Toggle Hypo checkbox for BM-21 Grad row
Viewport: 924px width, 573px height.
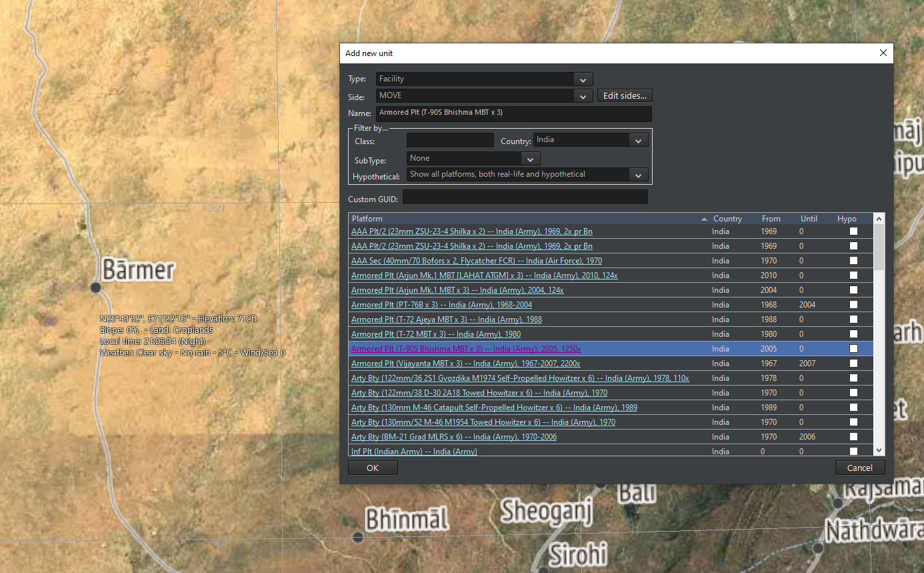[853, 437]
